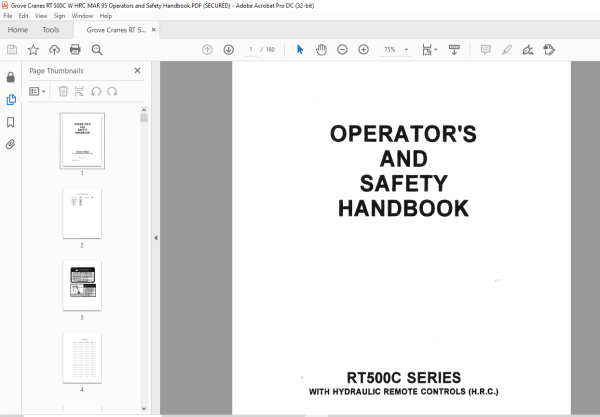Add a comment sticky note icon
Screen dimensions: 600x417
pos(486,50)
